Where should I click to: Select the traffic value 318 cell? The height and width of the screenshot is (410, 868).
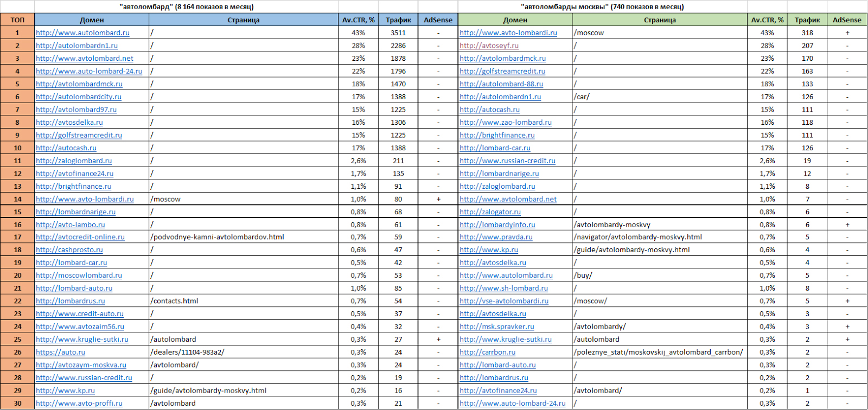[807, 33]
